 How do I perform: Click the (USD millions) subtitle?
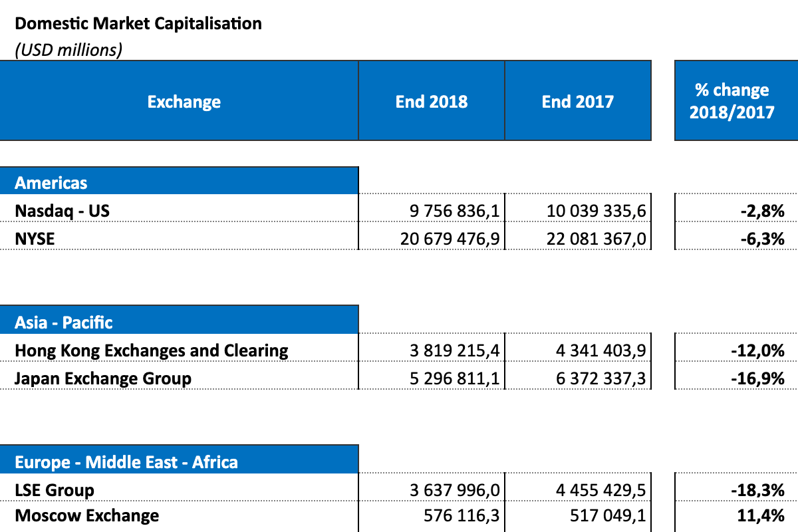click(x=68, y=50)
